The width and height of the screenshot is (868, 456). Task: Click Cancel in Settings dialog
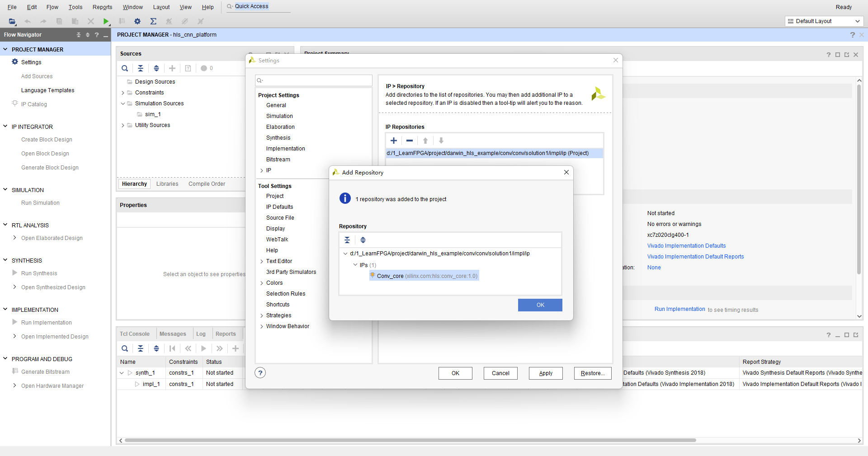click(500, 373)
